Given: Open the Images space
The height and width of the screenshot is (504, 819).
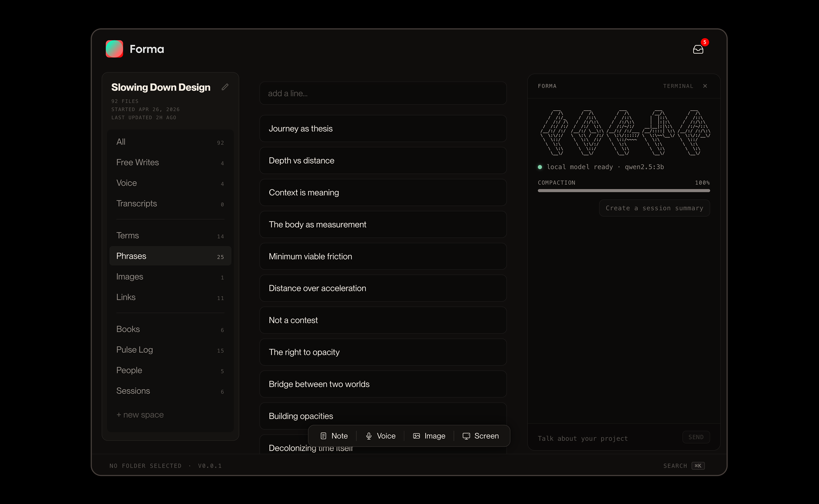Looking at the screenshot, I should [x=170, y=277].
